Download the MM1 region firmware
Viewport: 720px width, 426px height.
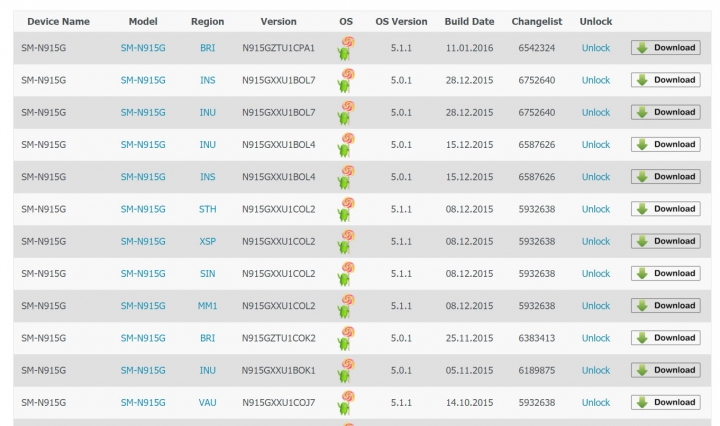(x=665, y=306)
